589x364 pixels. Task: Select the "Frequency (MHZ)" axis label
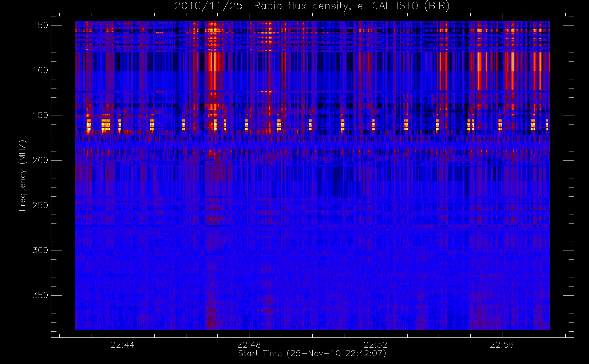[x=23, y=175]
